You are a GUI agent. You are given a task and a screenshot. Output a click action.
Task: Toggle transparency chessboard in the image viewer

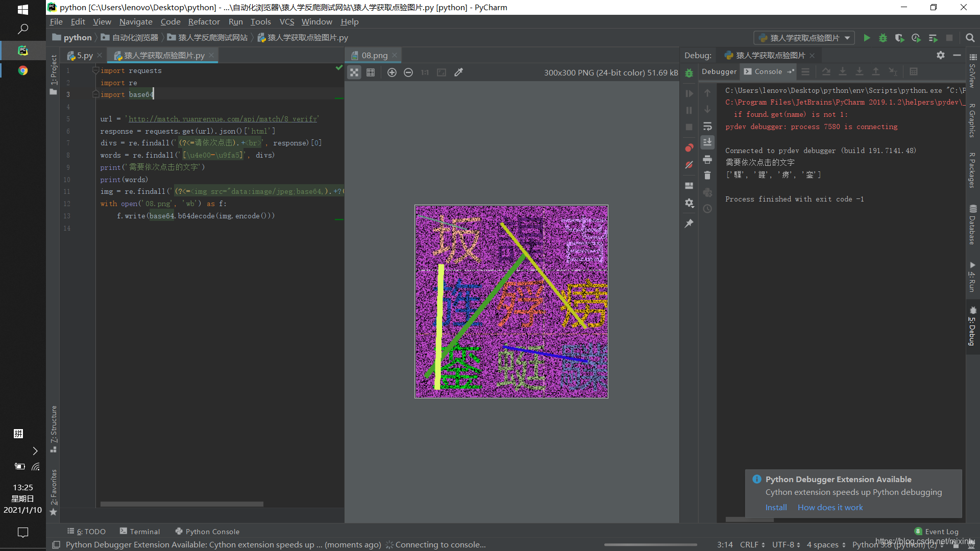tap(354, 72)
